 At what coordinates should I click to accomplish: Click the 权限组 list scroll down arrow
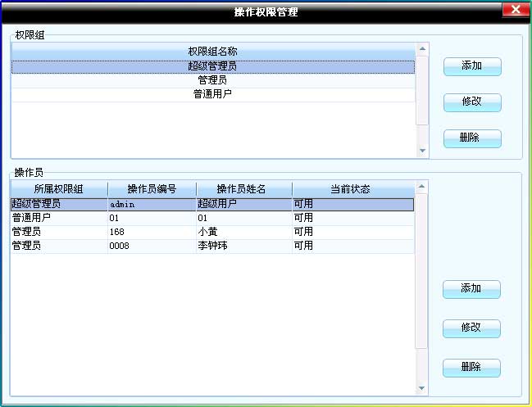(x=423, y=151)
